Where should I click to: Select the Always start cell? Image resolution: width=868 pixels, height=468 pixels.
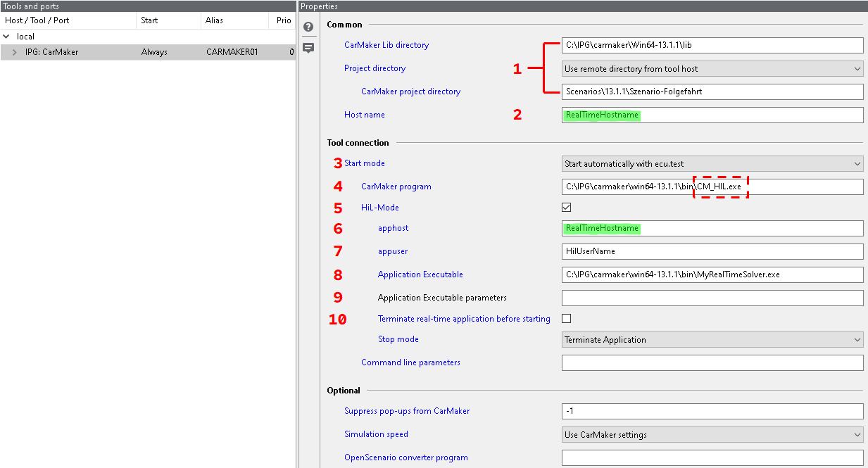coord(154,52)
